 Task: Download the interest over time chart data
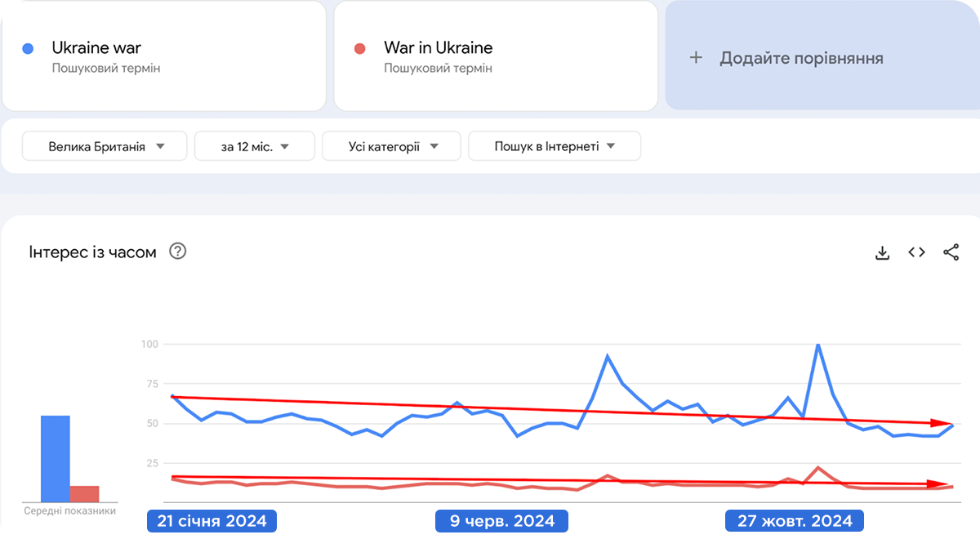pos(882,253)
